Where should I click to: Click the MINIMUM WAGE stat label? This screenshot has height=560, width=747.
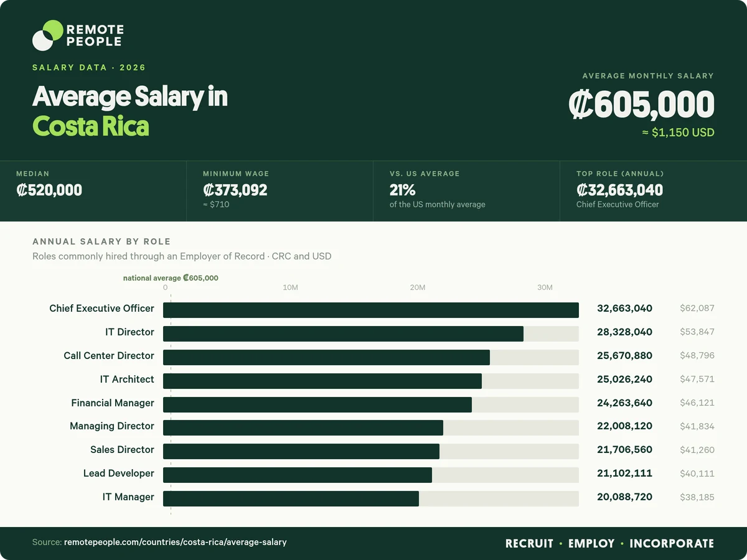click(236, 174)
